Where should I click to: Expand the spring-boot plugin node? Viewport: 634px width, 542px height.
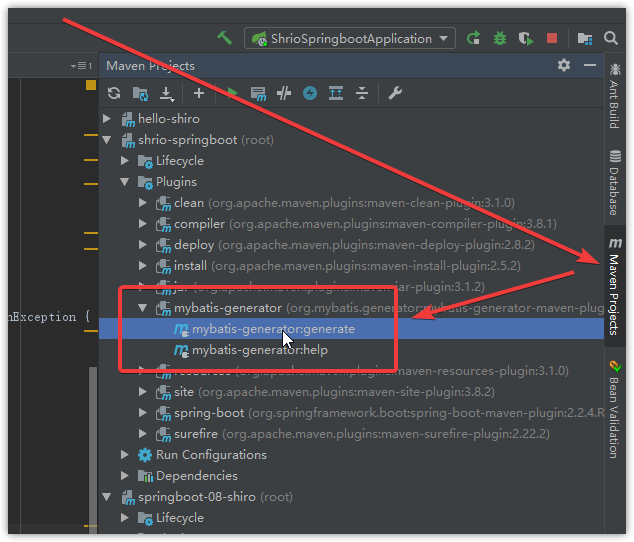click(142, 413)
